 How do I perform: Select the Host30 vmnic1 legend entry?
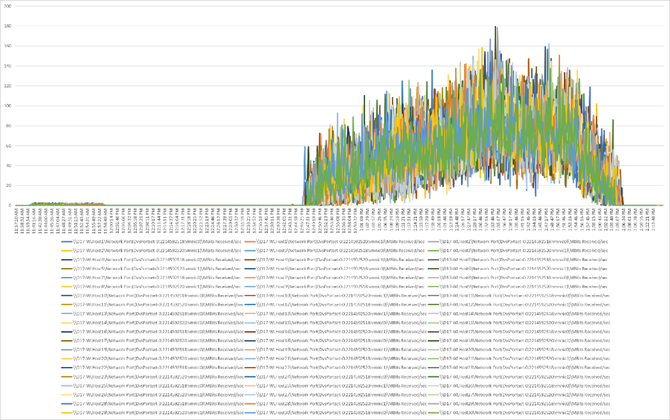[x=519, y=412]
